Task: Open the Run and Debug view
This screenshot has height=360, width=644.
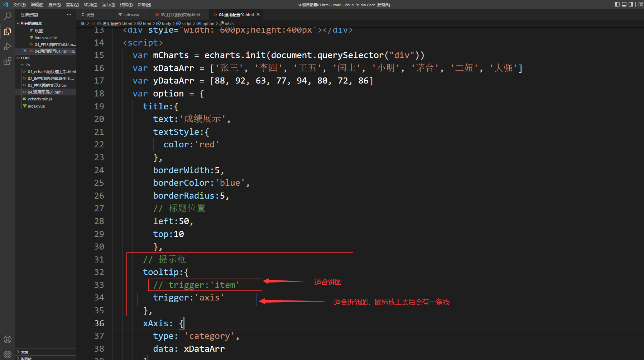Action: (7, 47)
